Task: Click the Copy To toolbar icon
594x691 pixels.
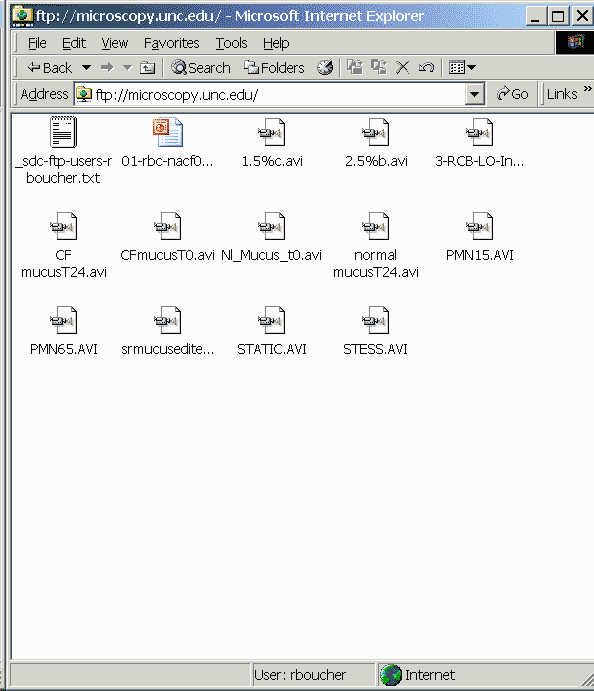Action: coord(379,67)
